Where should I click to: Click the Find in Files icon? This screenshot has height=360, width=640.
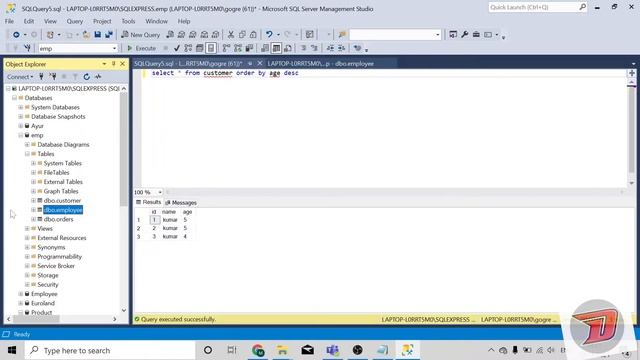click(342, 35)
